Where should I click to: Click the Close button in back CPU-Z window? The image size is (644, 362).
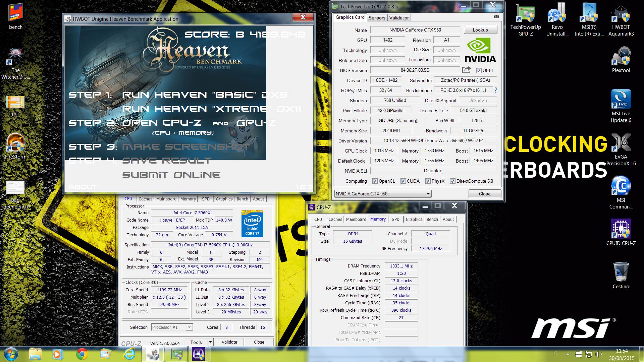coord(259,342)
